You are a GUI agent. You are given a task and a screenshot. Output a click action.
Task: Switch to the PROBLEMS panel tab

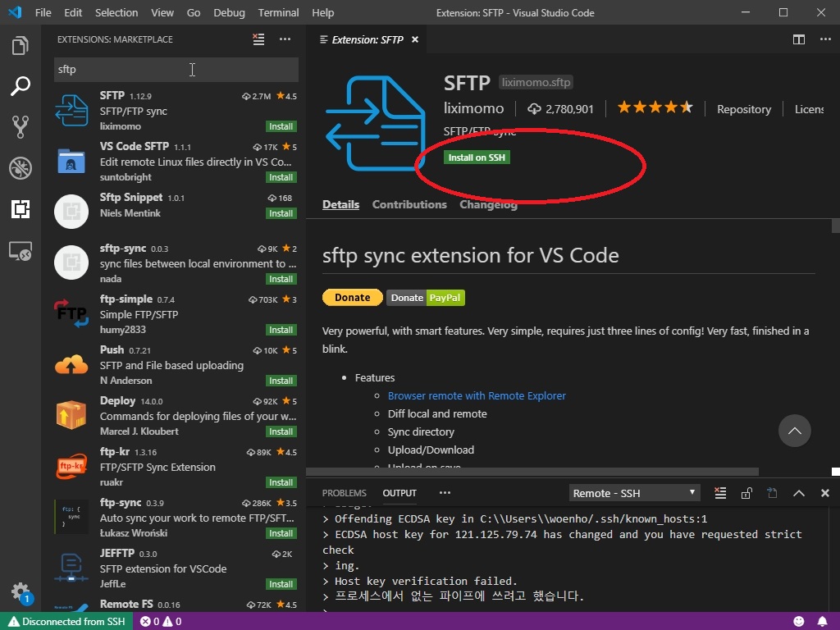pos(344,493)
